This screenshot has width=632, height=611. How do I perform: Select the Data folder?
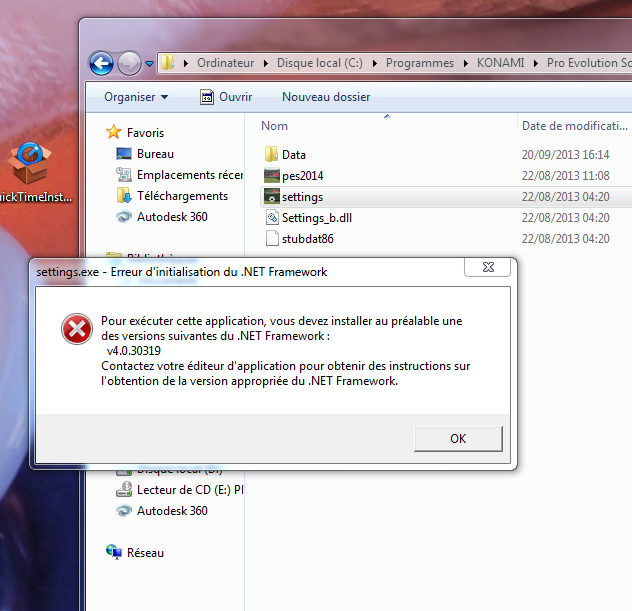tap(293, 155)
